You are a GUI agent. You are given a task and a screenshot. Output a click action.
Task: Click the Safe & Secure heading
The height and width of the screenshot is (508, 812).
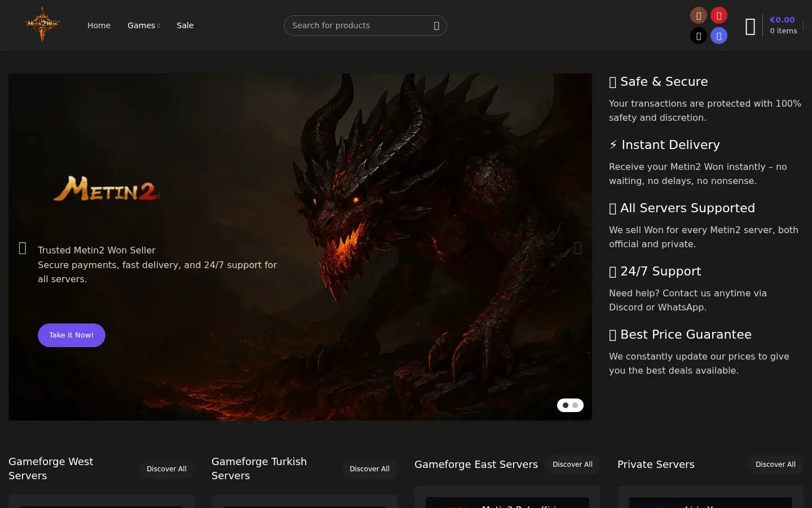[658, 82]
